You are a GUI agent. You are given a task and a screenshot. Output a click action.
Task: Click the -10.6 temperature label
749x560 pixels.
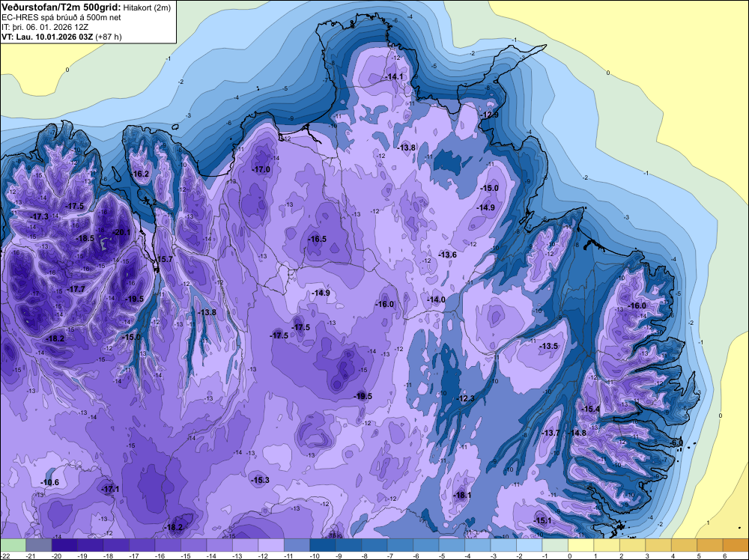(x=50, y=483)
